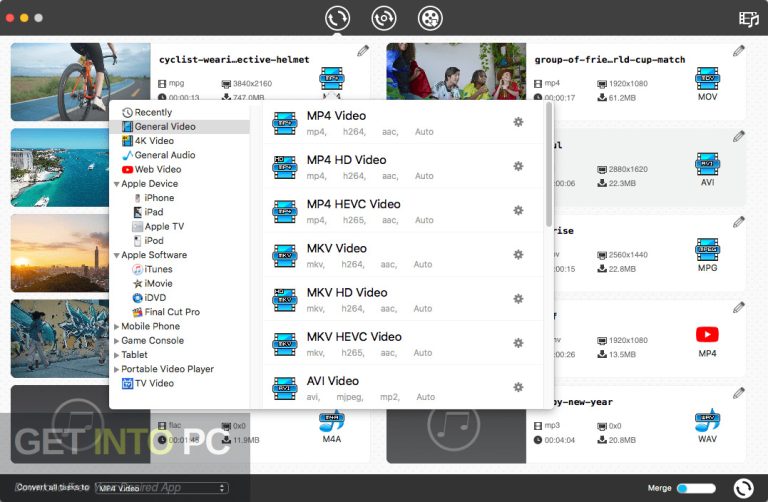The image size is (768, 502).
Task: Open the Convert all tasks to dropdown
Action: [x=162, y=488]
